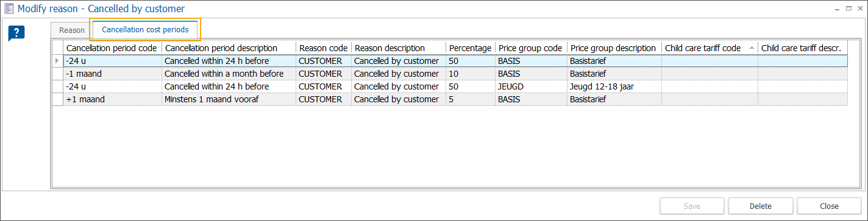Click Basistarief in the +1 maand row

pos(614,99)
